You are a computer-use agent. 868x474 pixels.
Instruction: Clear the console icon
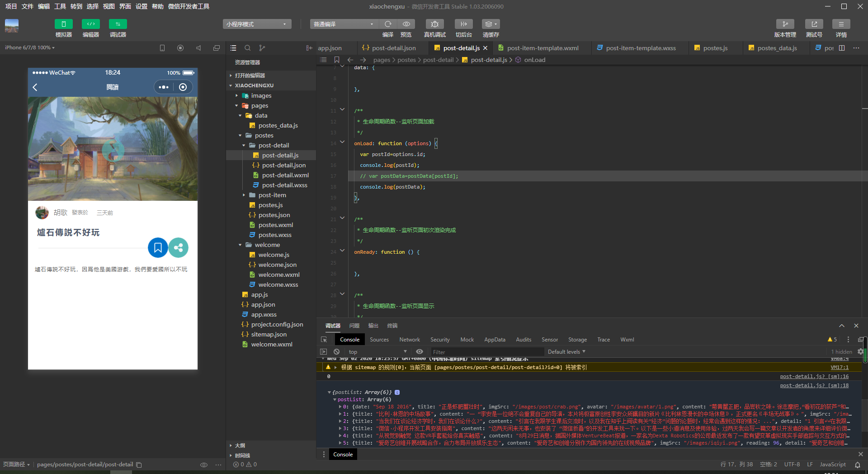(336, 352)
